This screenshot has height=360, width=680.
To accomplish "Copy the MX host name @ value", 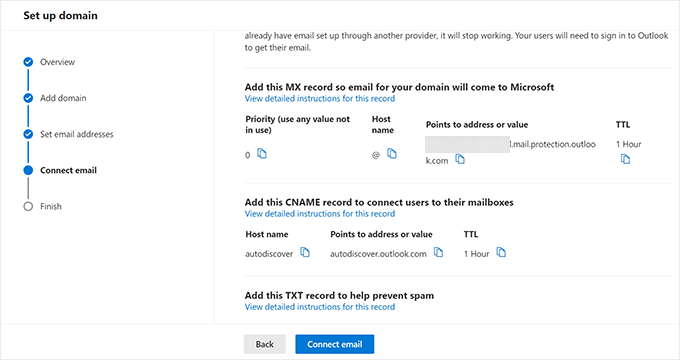I will pyautogui.click(x=392, y=154).
